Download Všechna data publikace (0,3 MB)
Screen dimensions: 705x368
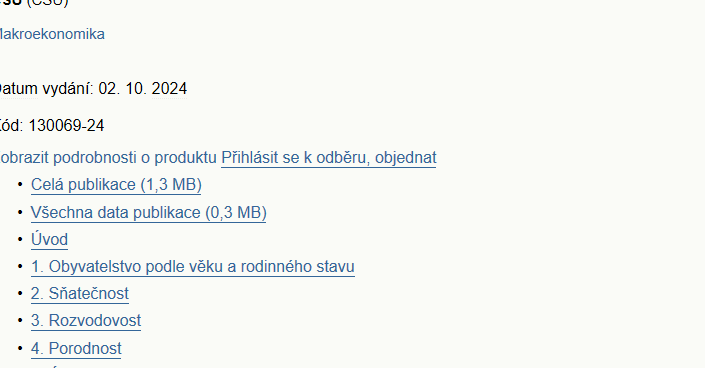pyautogui.click(x=148, y=212)
